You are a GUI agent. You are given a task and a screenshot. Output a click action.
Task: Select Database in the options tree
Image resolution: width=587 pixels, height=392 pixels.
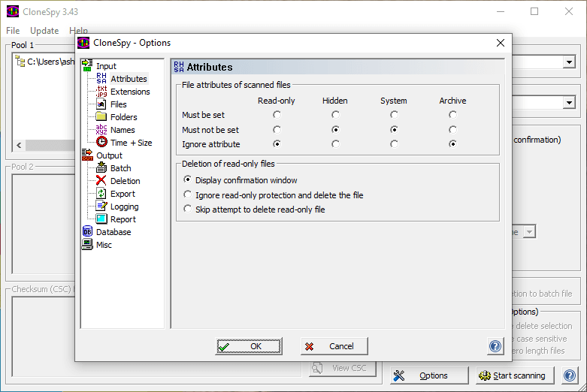pos(113,232)
